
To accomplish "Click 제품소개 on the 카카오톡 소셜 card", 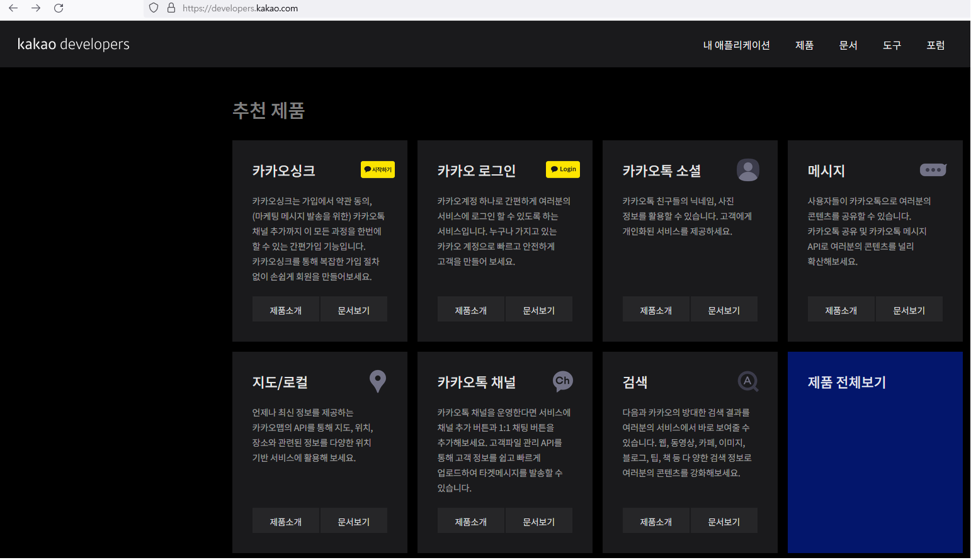I will 656,310.
